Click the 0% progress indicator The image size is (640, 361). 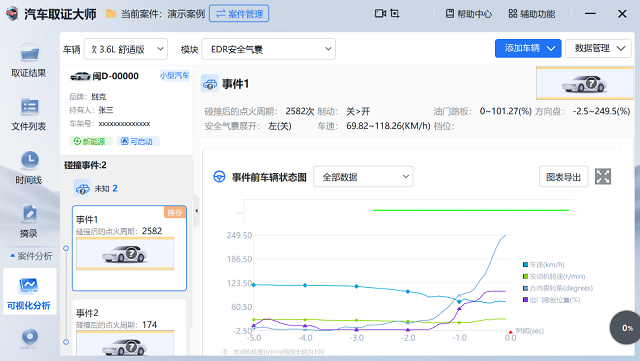click(x=625, y=328)
